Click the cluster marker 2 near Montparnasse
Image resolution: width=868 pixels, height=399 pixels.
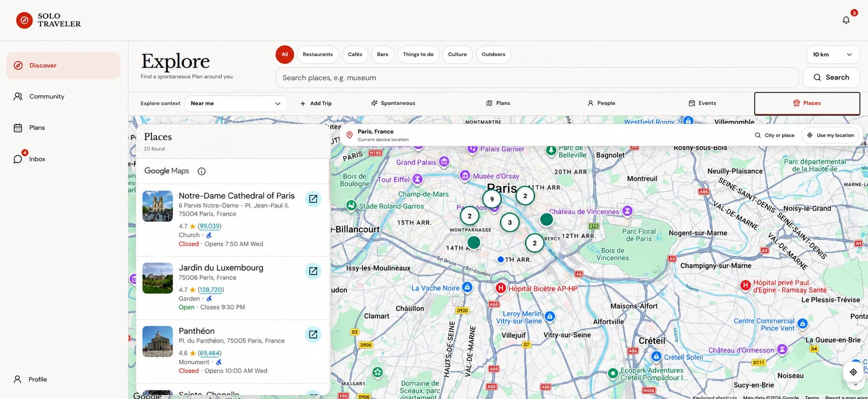click(469, 216)
